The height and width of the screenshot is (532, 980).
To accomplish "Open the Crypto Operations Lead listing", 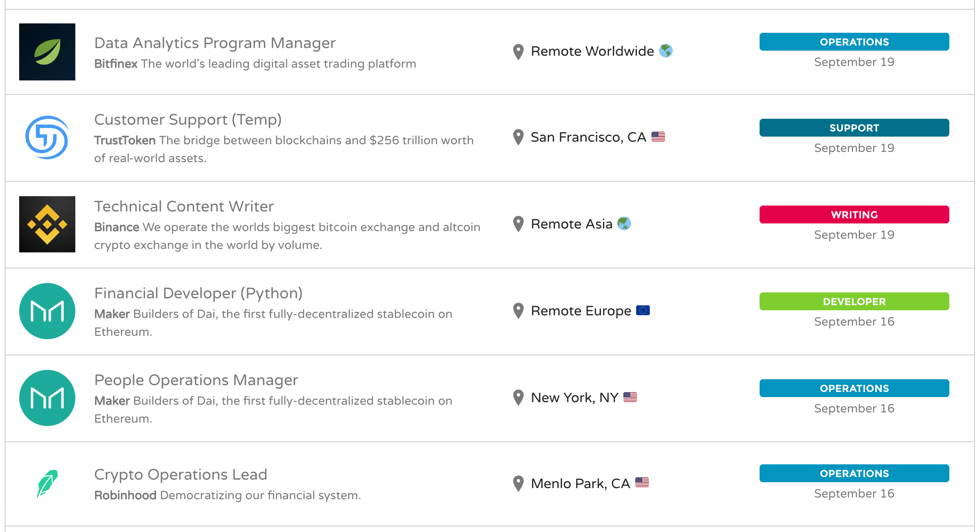I will click(x=180, y=475).
